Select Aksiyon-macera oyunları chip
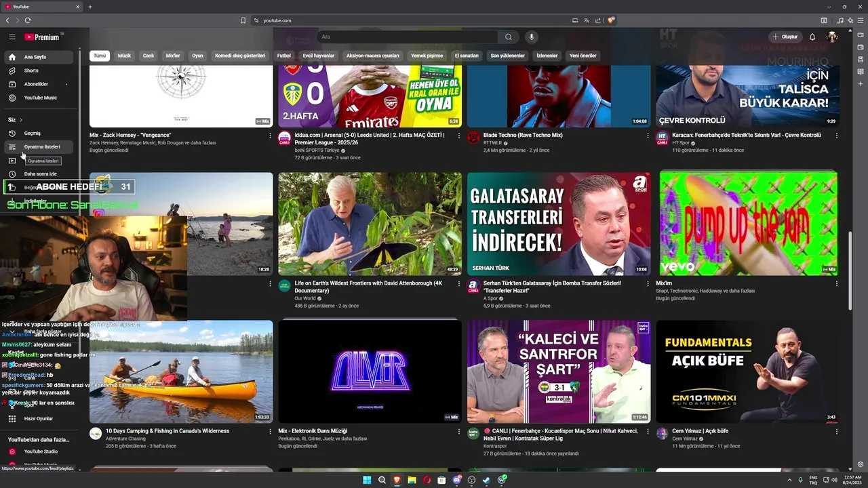This screenshot has height=488, width=868. pos(373,56)
